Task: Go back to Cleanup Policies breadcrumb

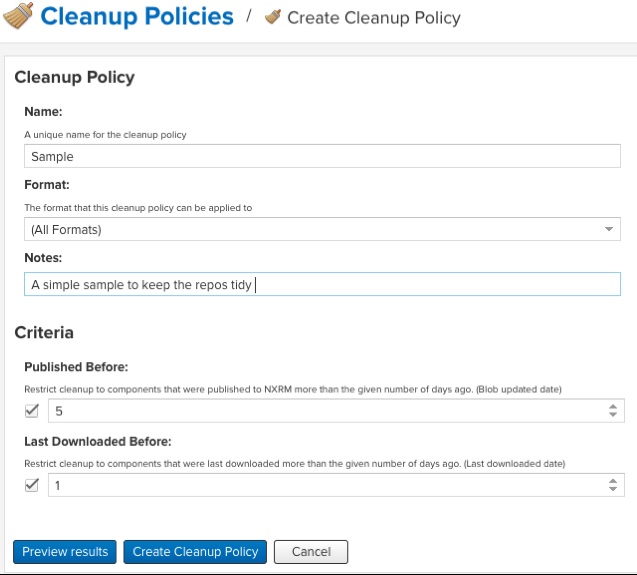Action: [137, 17]
